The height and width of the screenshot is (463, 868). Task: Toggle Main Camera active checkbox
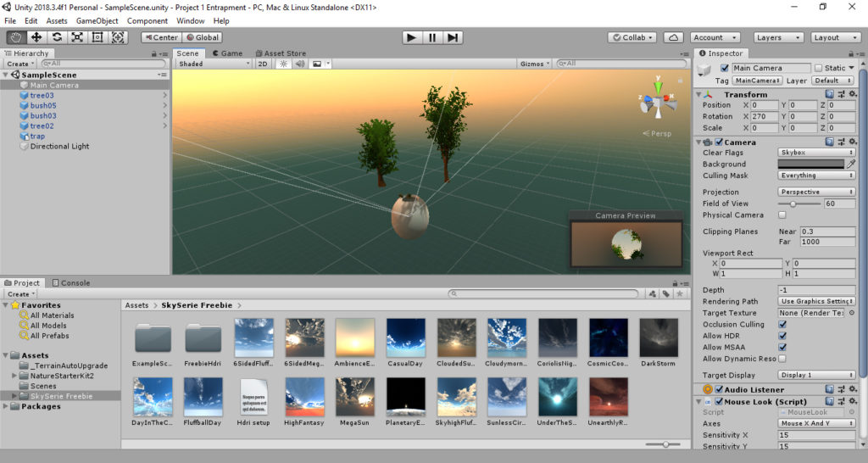724,68
